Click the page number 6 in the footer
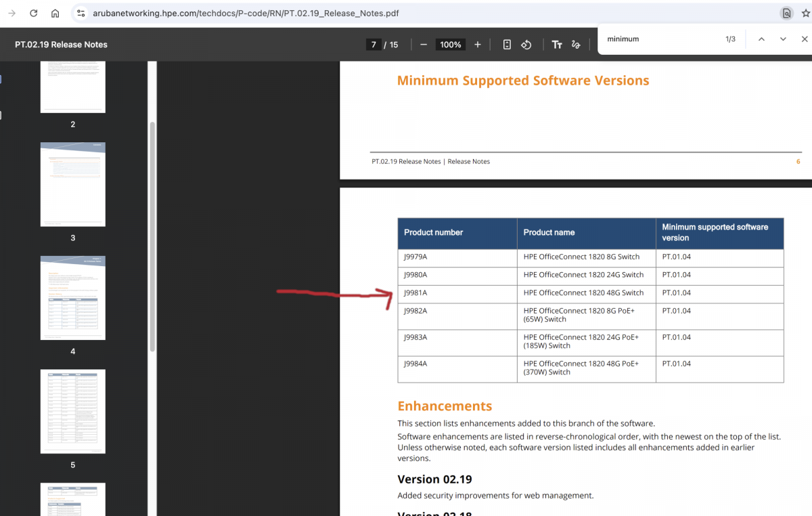812x516 pixels. pyautogui.click(x=798, y=162)
